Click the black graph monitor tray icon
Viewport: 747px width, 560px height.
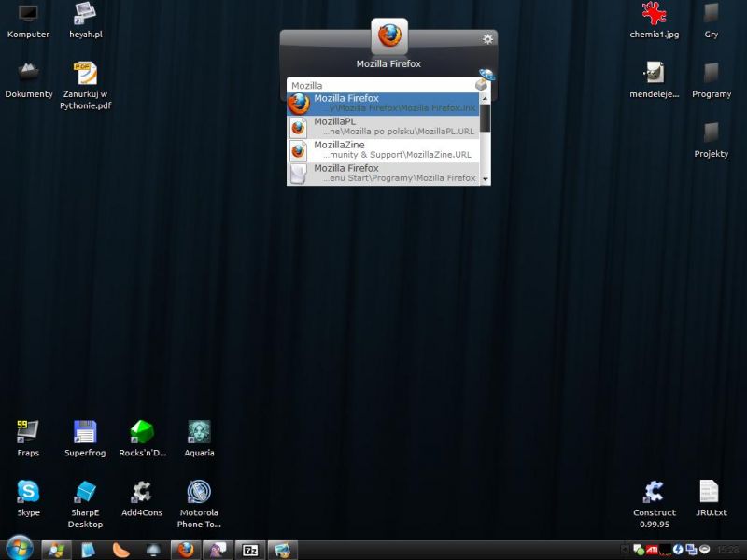pyautogui.click(x=665, y=550)
